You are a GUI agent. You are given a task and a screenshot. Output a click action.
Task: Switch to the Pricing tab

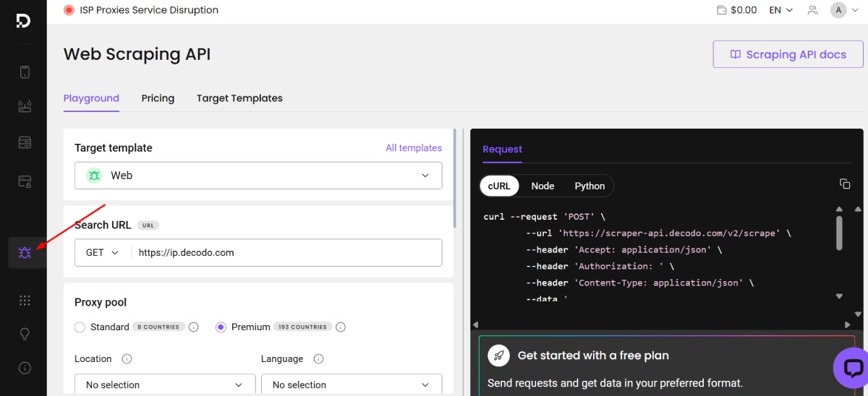(158, 98)
